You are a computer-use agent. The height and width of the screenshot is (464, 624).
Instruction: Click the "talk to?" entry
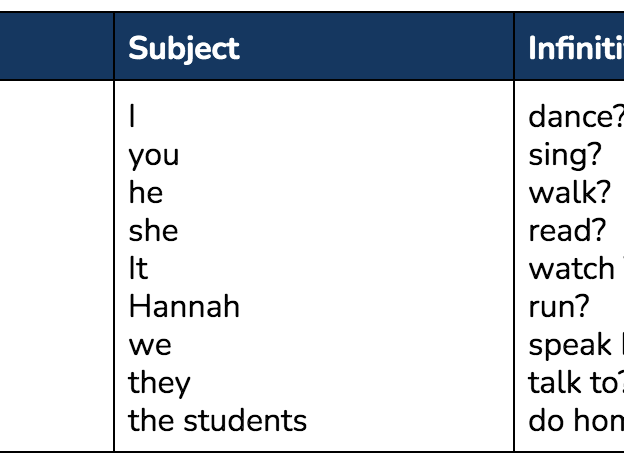click(576, 382)
